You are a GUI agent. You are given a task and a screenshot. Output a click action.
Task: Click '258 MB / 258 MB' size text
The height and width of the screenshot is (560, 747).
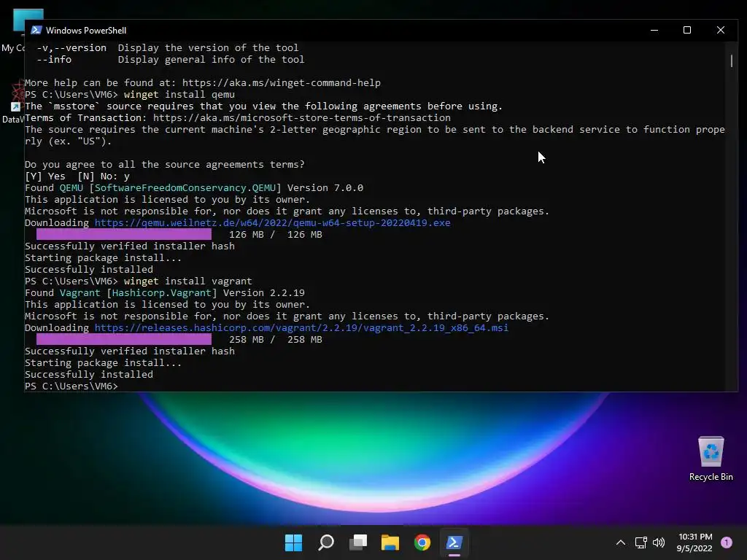point(276,340)
